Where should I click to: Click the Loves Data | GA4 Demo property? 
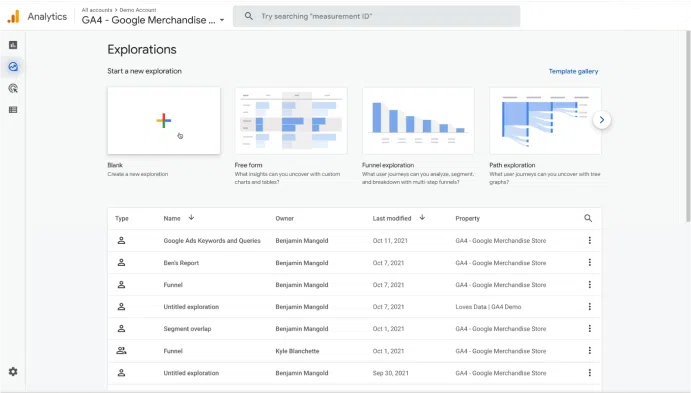click(488, 307)
